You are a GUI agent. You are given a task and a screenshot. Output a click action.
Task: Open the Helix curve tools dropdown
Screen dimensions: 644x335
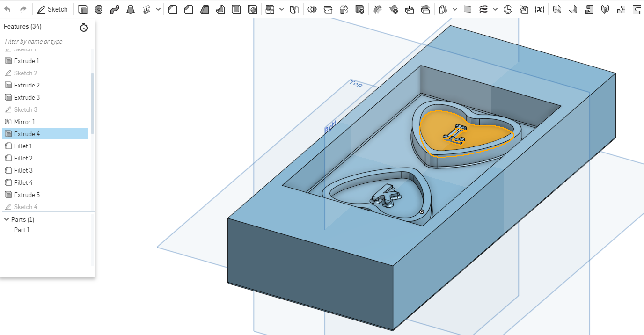(495, 9)
